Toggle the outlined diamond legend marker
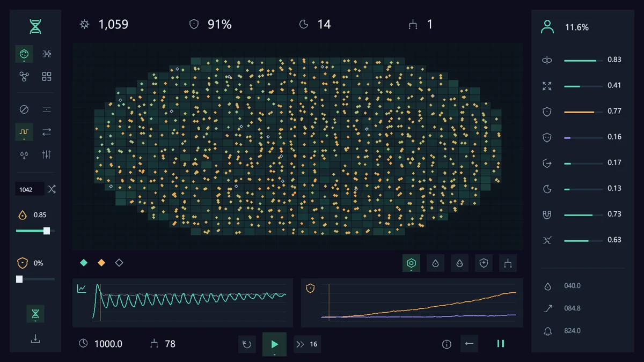The width and height of the screenshot is (644, 362). tap(119, 263)
